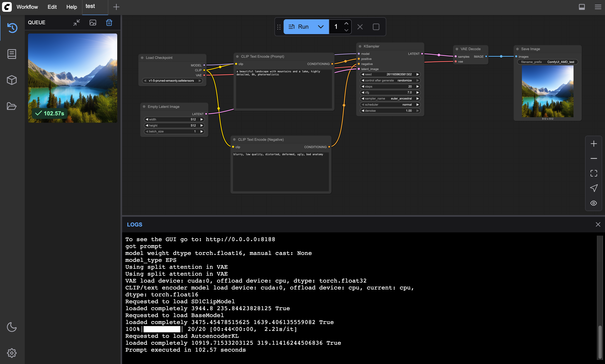Open the queue history sidebar icon

click(x=12, y=28)
